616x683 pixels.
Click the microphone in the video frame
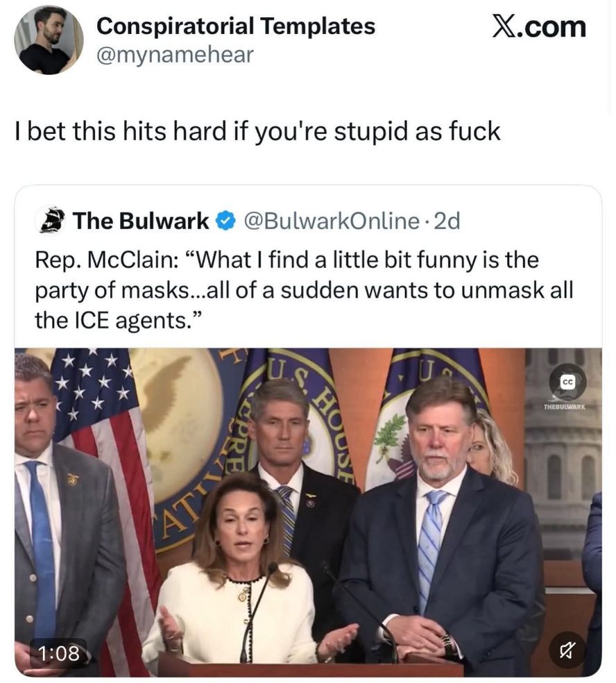pos(258,610)
